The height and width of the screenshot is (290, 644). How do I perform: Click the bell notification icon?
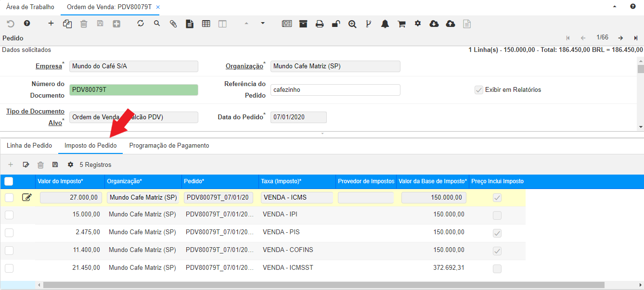(385, 24)
